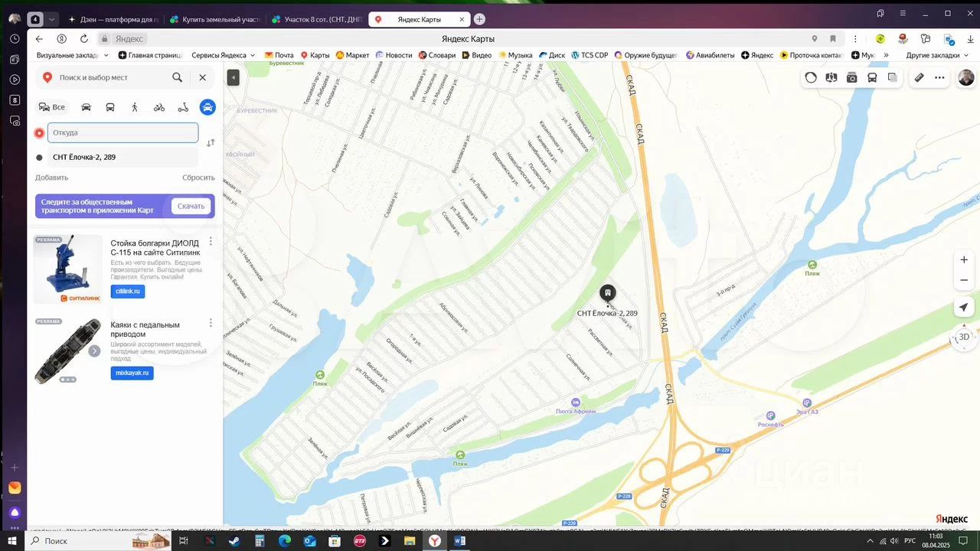Bookmark this page with the address bar flag

click(833, 39)
